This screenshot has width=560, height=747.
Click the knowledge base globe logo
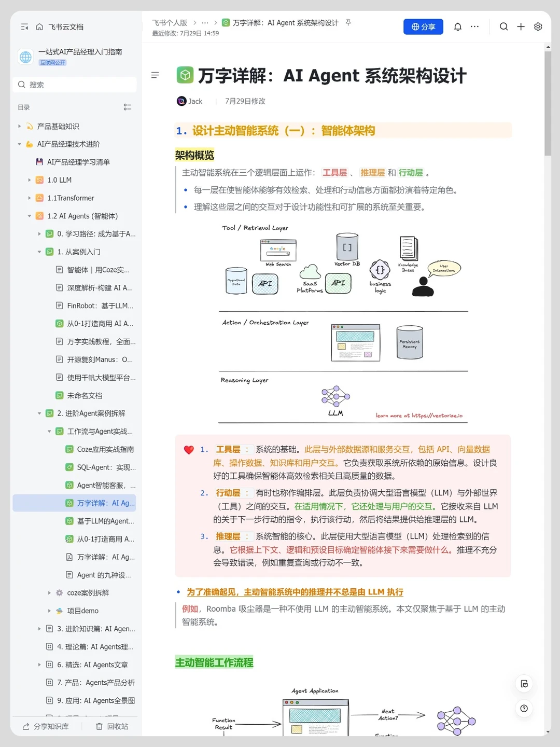(25, 57)
